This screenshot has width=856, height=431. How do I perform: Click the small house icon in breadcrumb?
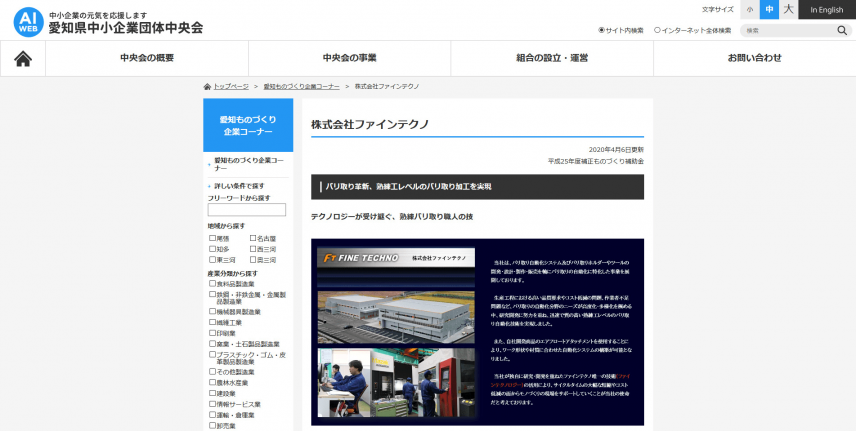point(207,87)
